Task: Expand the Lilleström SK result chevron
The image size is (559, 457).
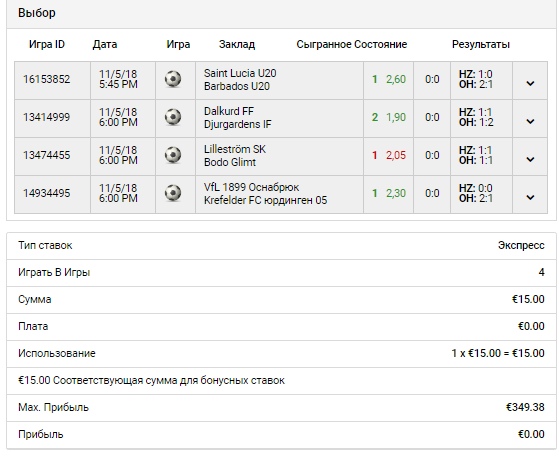Action: (x=530, y=159)
